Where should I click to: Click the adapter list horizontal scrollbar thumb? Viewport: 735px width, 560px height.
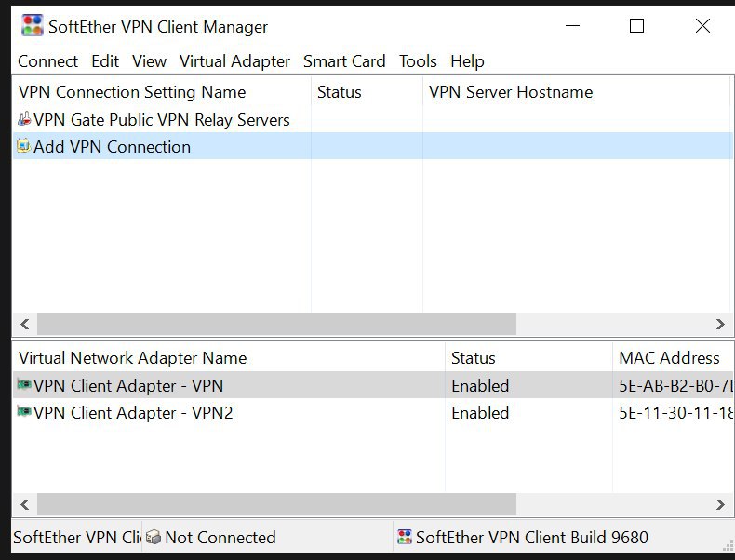(276, 504)
